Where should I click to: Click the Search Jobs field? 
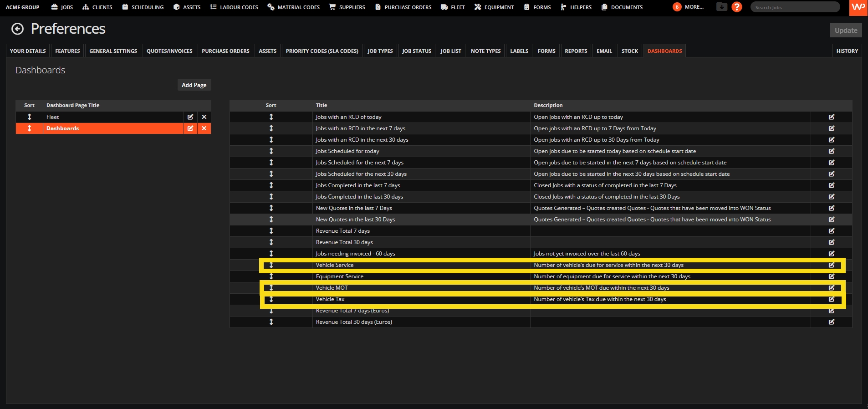tap(795, 7)
